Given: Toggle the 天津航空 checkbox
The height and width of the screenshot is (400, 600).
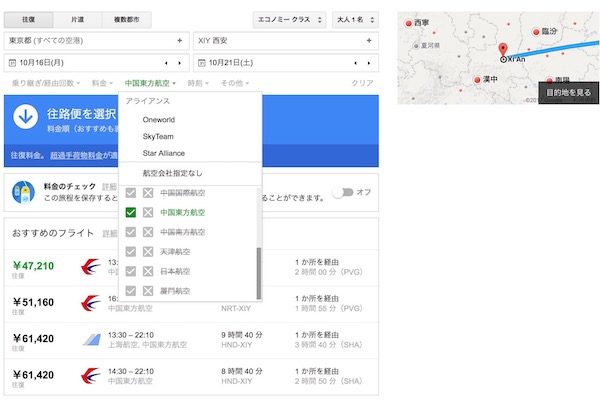Looking at the screenshot, I should click(130, 251).
